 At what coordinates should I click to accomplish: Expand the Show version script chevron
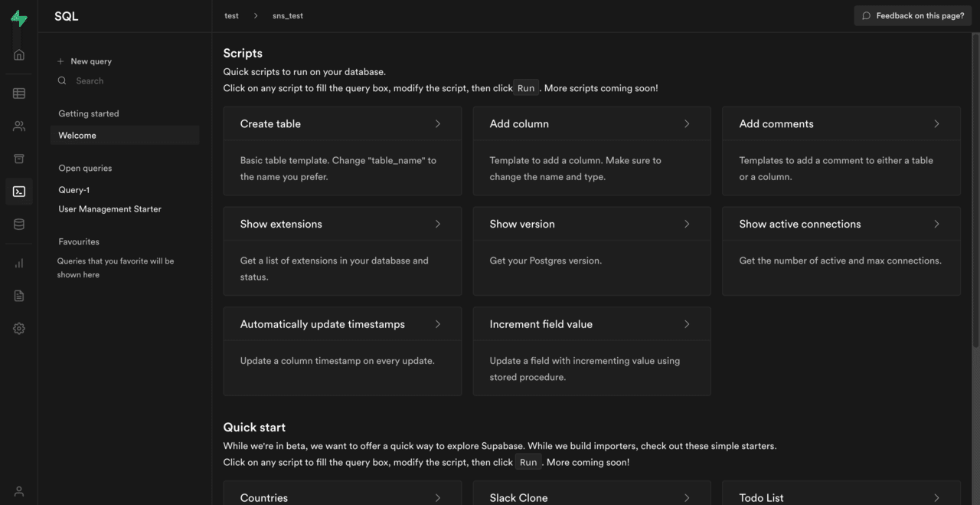tap(687, 224)
